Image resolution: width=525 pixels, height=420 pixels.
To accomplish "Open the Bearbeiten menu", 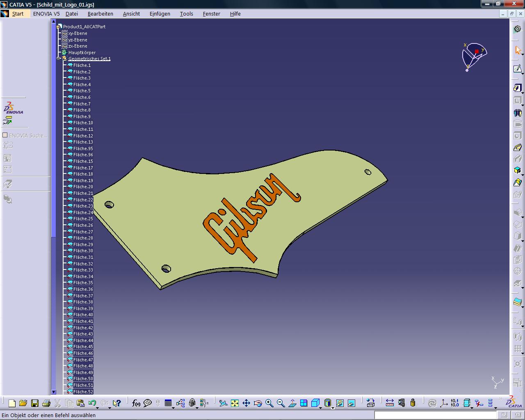I will [x=100, y=14].
